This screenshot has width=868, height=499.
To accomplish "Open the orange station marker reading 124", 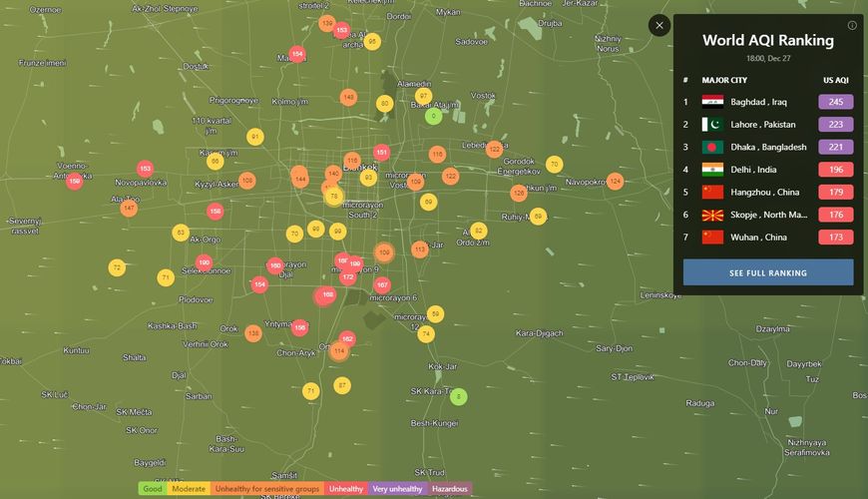I will click(x=615, y=181).
